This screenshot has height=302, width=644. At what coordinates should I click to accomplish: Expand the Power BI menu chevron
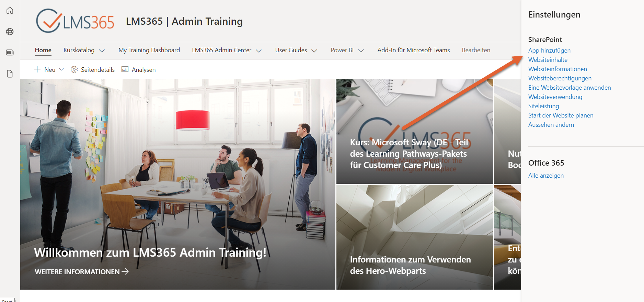(x=361, y=51)
